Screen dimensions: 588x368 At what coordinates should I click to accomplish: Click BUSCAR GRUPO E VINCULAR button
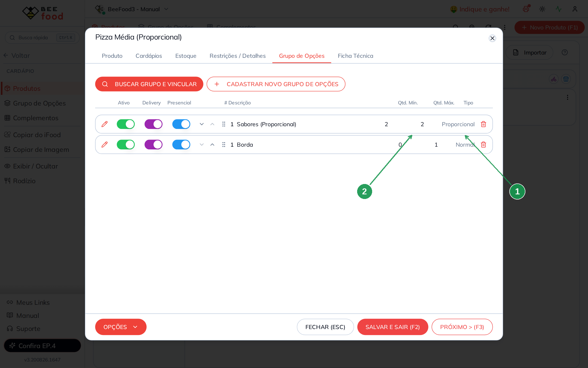pyautogui.click(x=149, y=84)
